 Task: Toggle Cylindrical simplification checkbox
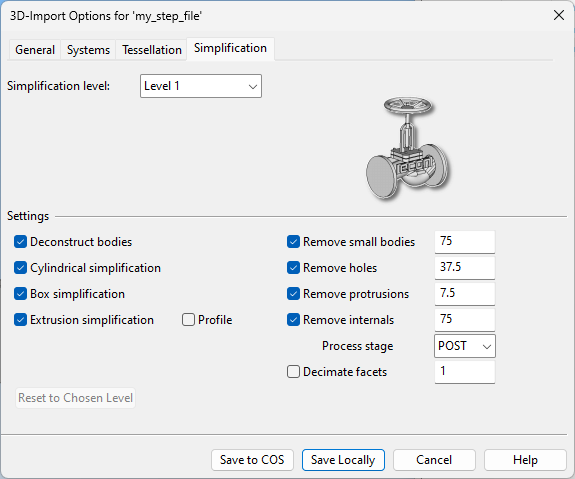pyautogui.click(x=21, y=268)
